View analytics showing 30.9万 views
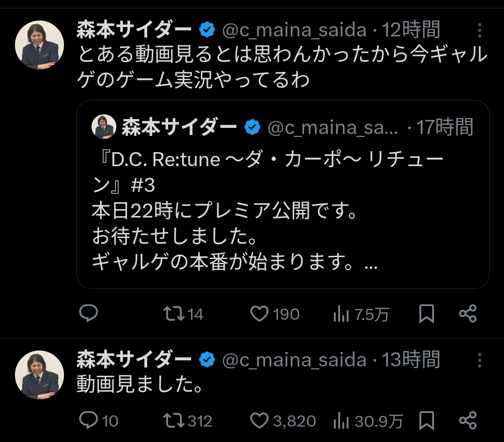 click(341, 421)
